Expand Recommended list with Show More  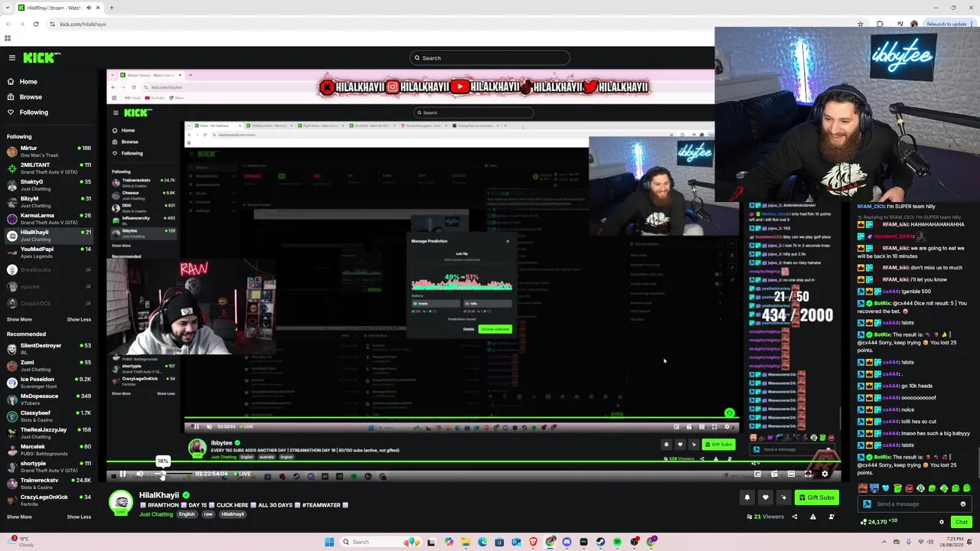19,517
